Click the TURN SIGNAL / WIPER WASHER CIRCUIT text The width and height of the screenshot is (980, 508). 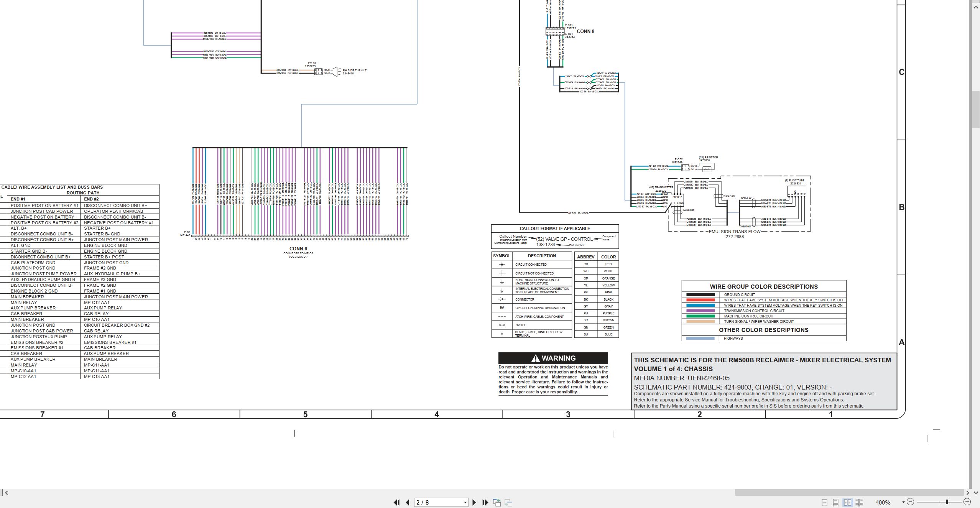[759, 322]
